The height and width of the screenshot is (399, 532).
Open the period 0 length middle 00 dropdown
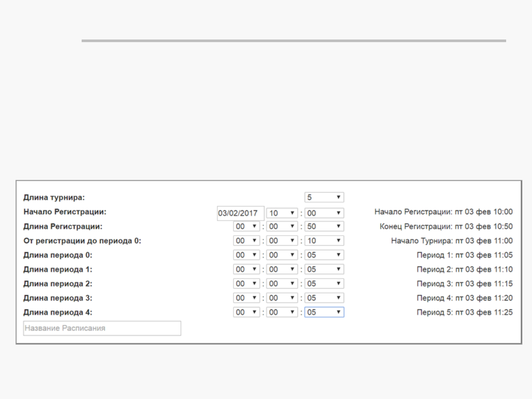282,255
